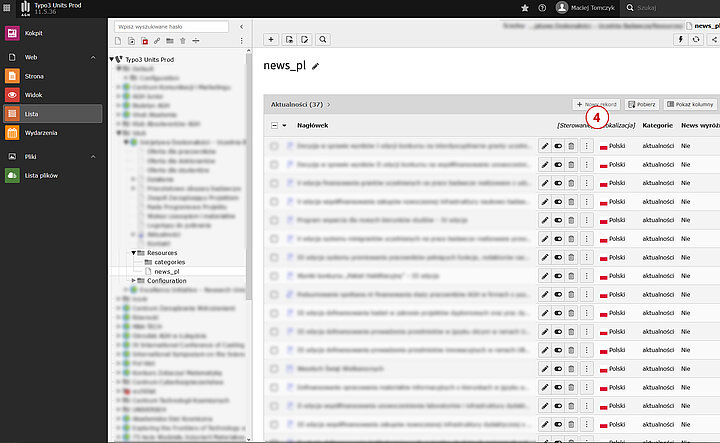Image resolution: width=720 pixels, height=443 pixels.
Task: Collapse the Web module group
Action: (x=92, y=58)
